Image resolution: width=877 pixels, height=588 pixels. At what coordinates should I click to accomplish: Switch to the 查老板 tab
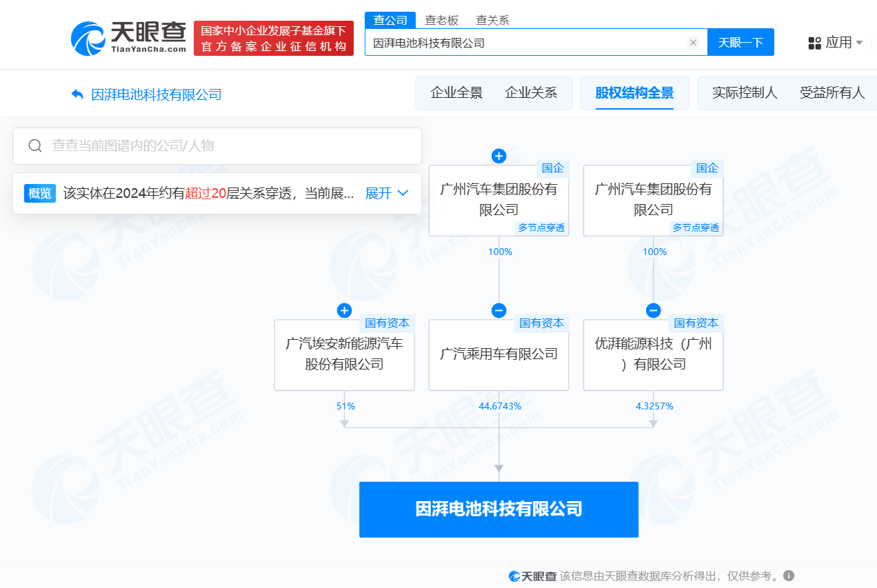pyautogui.click(x=443, y=20)
